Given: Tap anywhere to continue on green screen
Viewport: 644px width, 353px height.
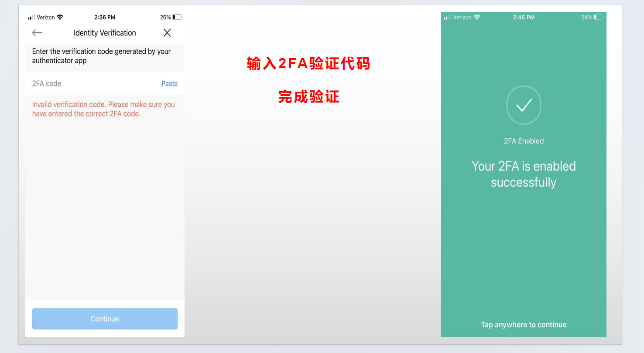Looking at the screenshot, I should click(x=524, y=325).
